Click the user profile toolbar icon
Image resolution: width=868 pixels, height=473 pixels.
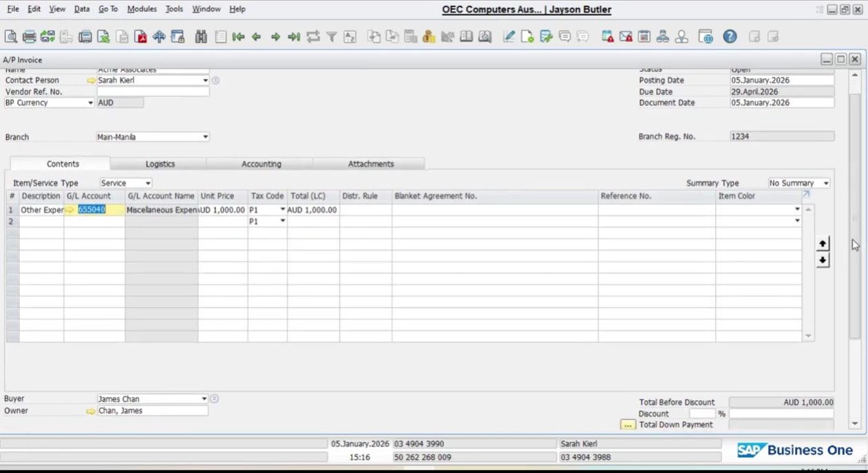click(x=681, y=36)
